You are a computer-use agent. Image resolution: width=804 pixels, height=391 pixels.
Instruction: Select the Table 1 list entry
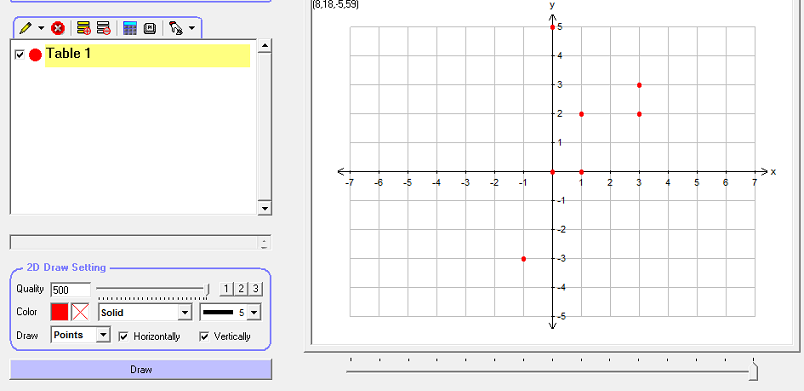(x=147, y=55)
